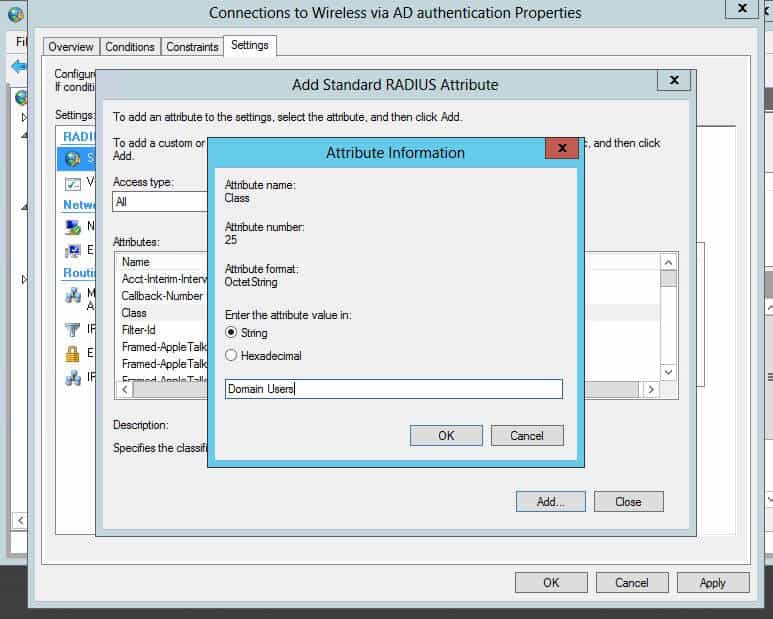Click the Attributes list vertical scroll thumb

coord(668,278)
